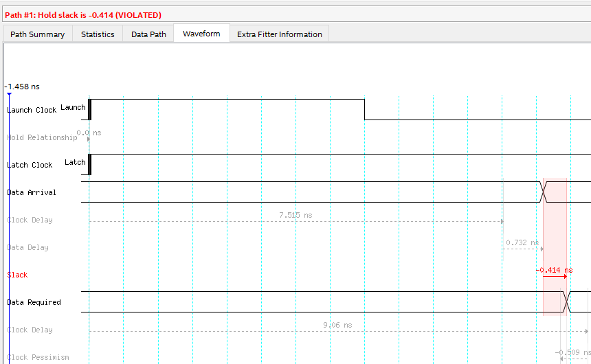This screenshot has height=364, width=591.
Task: Click the Data Required transition crossing
Action: tap(566, 302)
